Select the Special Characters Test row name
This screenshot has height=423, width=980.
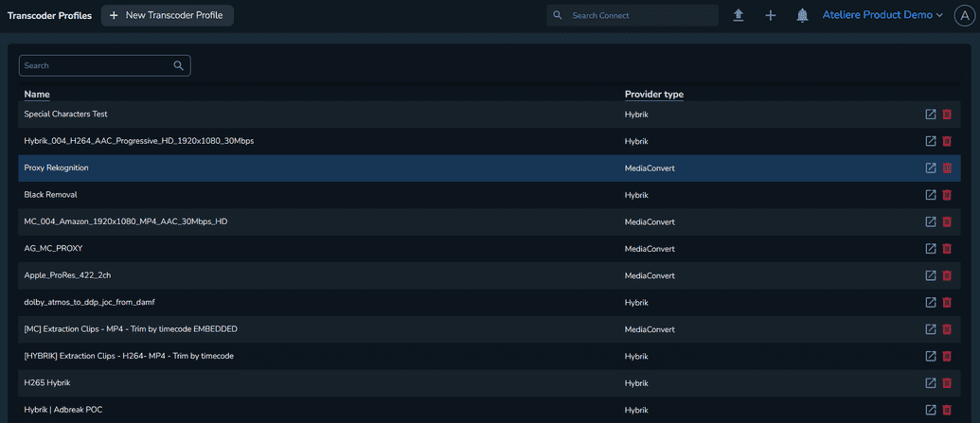(x=65, y=115)
